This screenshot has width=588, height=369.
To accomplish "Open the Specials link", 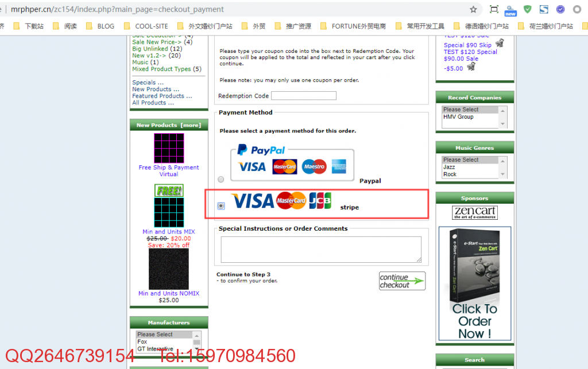I will (148, 83).
